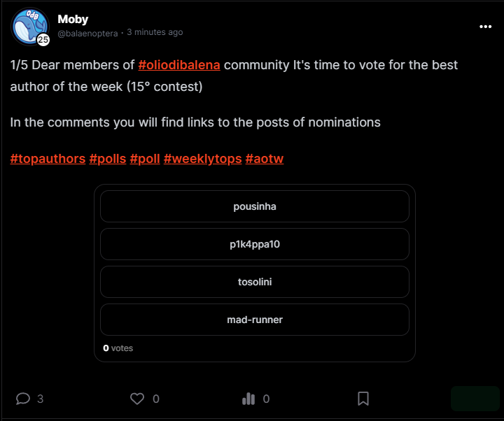Like the post with heart icon
504x421 pixels.
[137, 399]
